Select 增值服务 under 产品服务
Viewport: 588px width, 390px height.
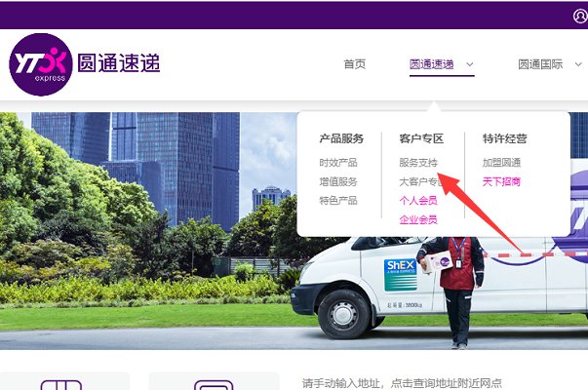[x=338, y=182]
